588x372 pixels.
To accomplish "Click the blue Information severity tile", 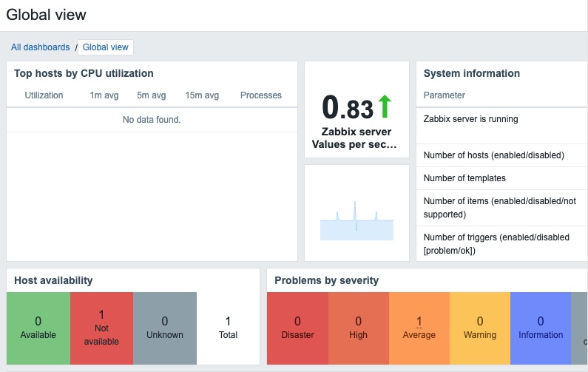I will [541, 328].
